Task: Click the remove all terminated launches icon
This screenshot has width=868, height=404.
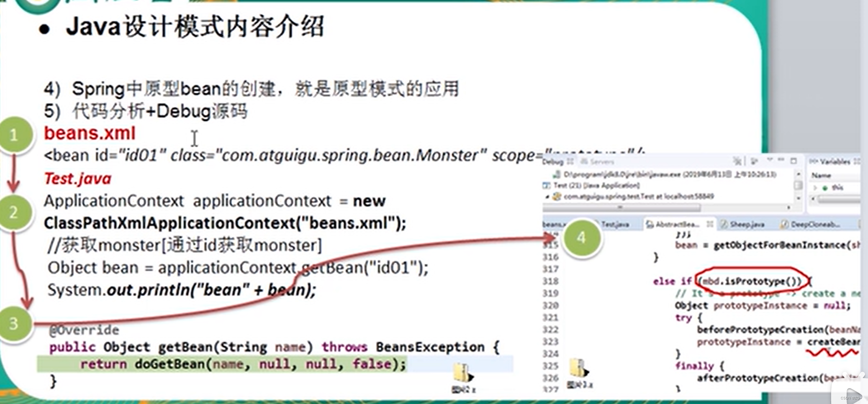Action: tap(737, 161)
